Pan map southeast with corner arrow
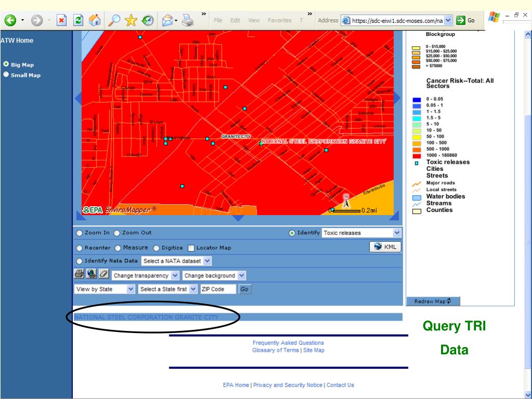 click(x=394, y=216)
